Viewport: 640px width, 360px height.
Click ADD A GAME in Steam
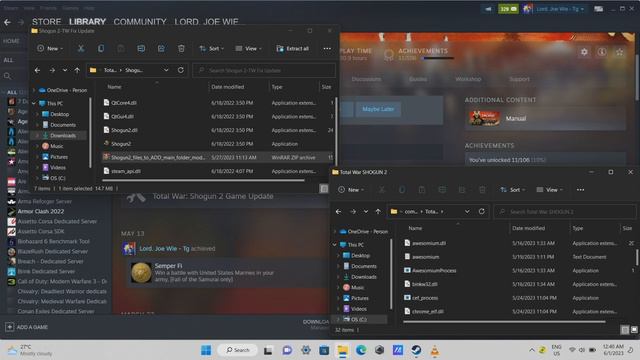[x=27, y=327]
